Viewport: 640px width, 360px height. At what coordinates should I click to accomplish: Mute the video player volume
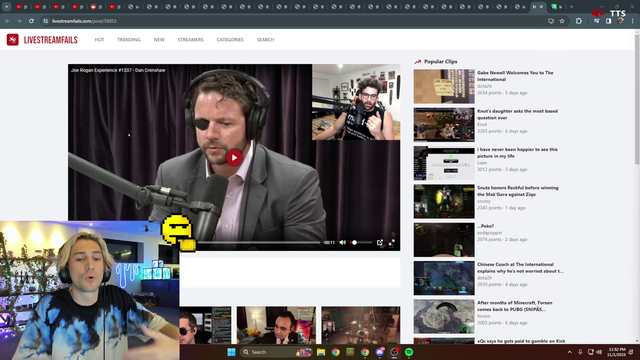click(x=342, y=242)
